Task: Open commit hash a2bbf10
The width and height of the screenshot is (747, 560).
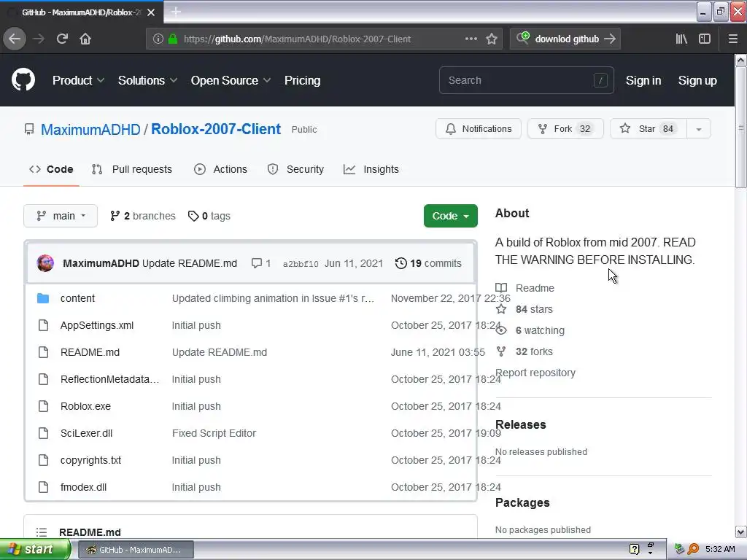Action: (x=300, y=264)
